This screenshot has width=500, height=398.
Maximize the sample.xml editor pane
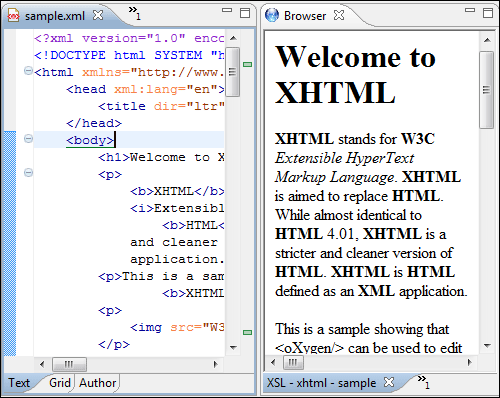pos(245,13)
